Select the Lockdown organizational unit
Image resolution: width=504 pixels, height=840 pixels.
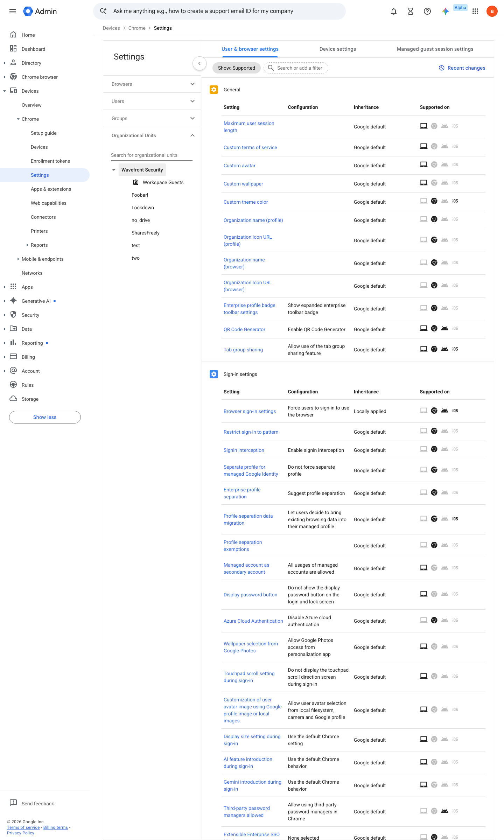[x=143, y=208]
